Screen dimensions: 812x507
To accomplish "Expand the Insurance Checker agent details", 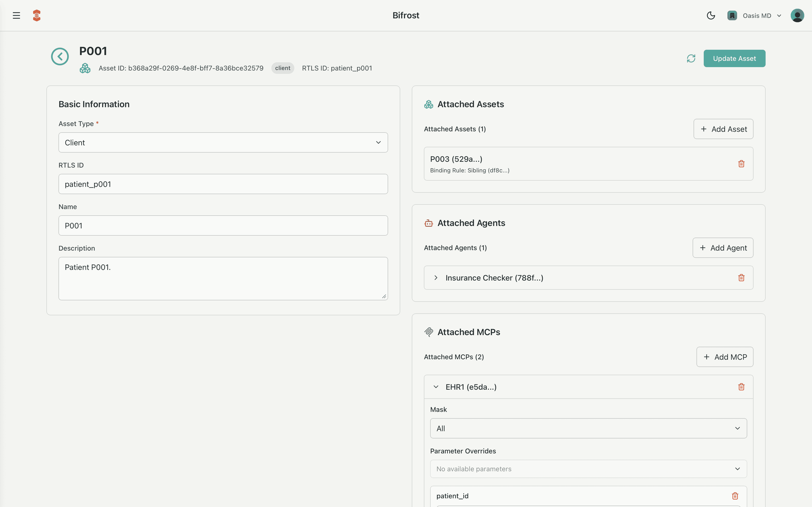I will click(x=436, y=278).
